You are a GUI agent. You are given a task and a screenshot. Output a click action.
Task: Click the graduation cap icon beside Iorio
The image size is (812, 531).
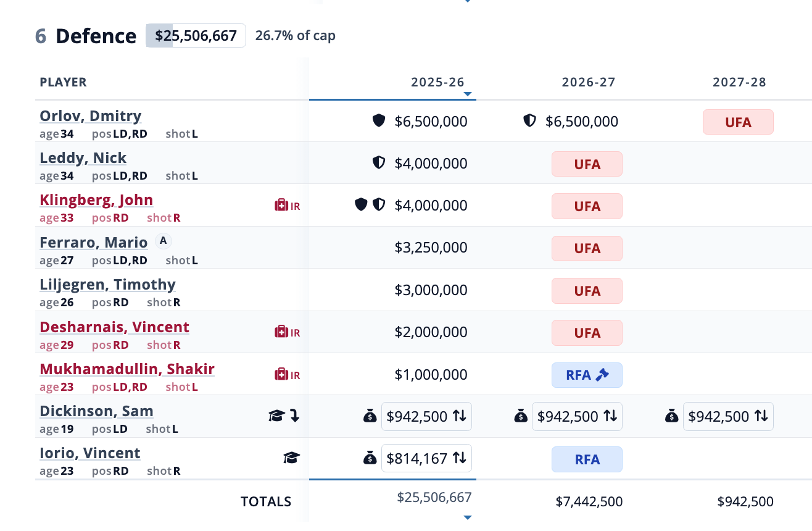[x=291, y=458]
